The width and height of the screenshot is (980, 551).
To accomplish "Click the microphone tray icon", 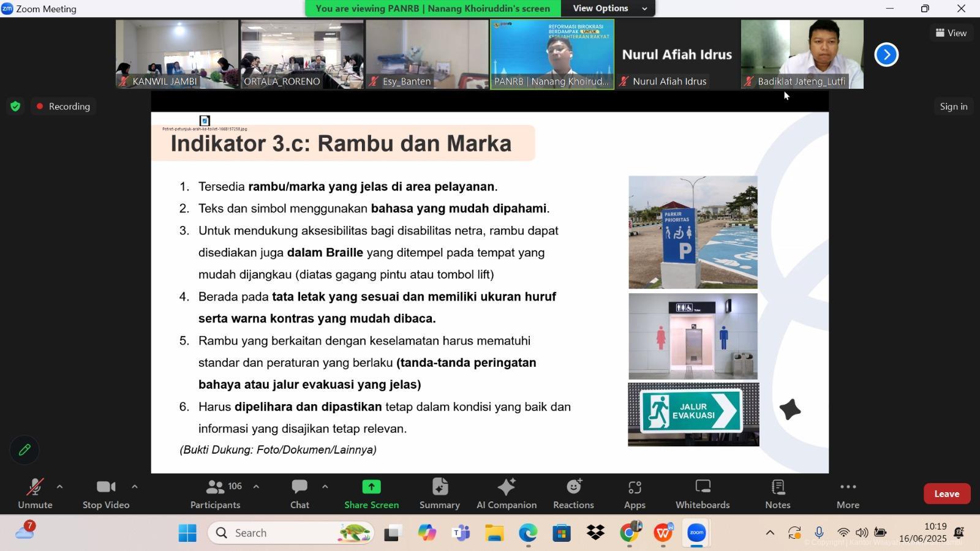I will tap(819, 533).
